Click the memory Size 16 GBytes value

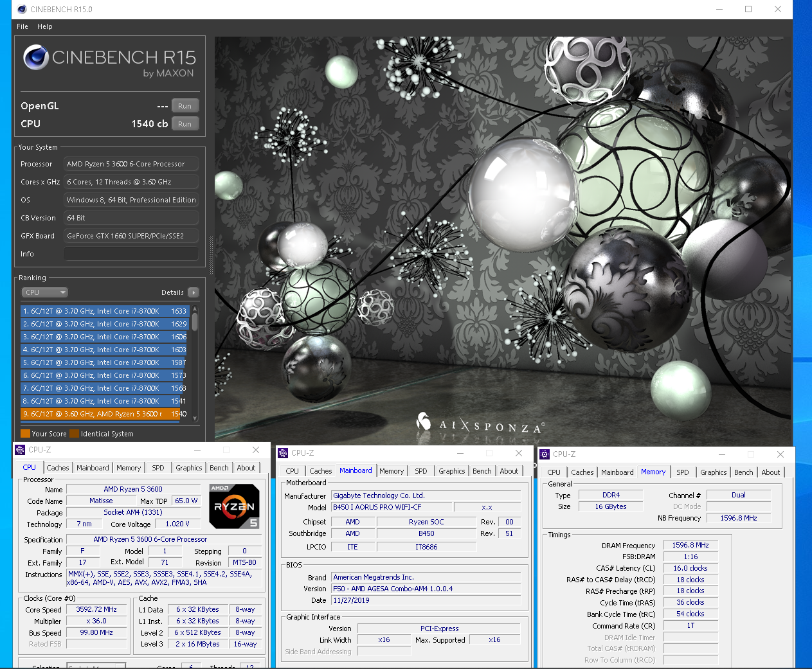611,506
